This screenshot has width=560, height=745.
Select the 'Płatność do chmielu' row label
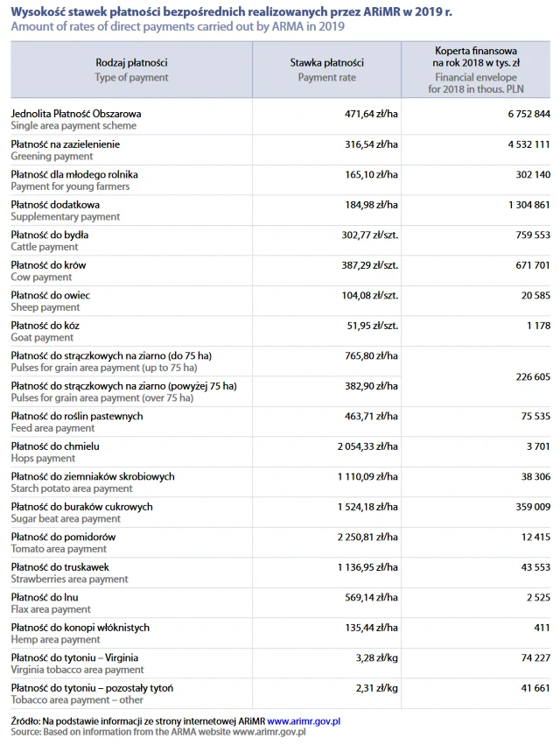[54, 446]
